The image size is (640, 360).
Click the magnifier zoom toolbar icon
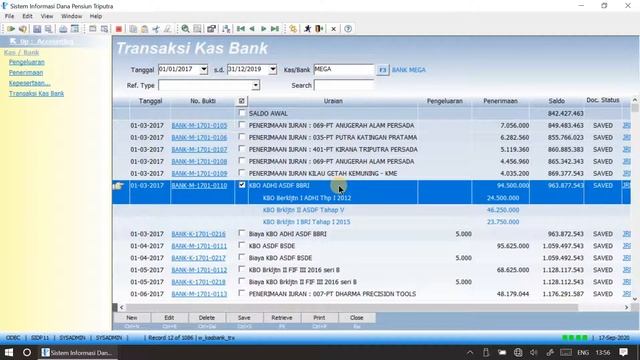(185, 29)
